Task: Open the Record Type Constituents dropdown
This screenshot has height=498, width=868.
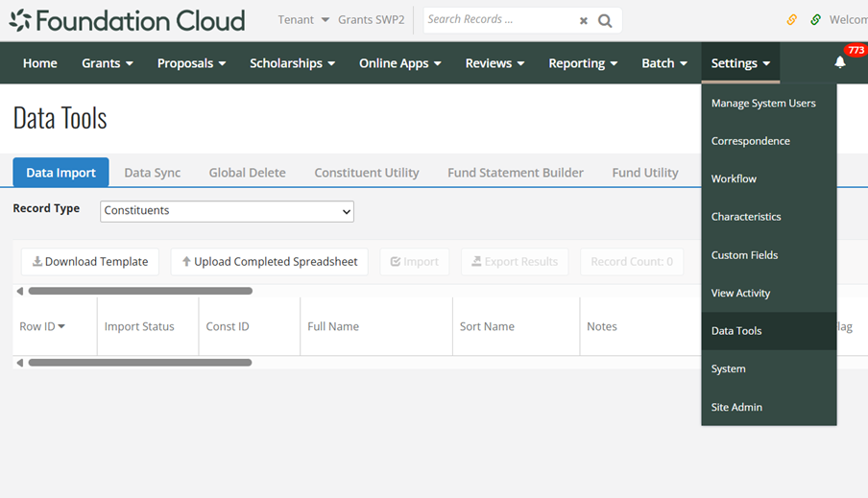Action: pyautogui.click(x=227, y=211)
